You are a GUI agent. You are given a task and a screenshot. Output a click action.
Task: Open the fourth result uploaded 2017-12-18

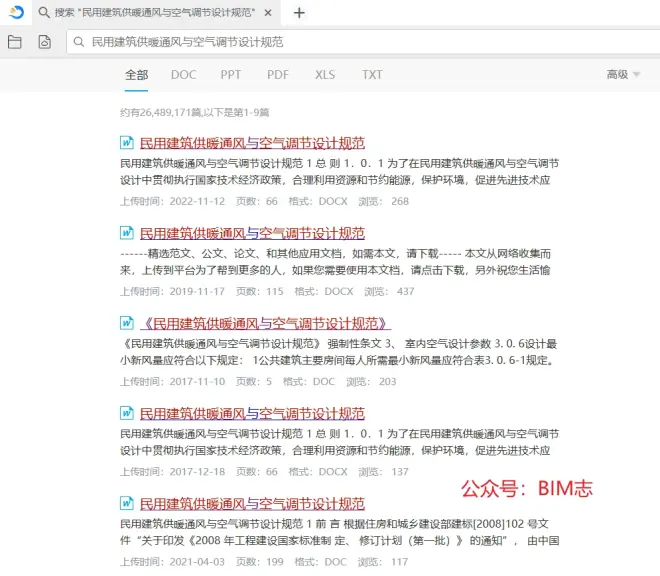pyautogui.click(x=252, y=413)
